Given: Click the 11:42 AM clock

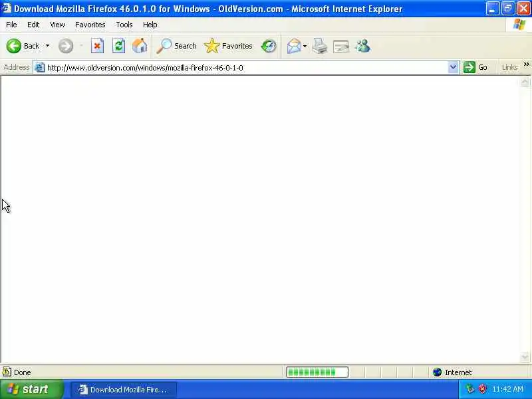Looking at the screenshot, I should pos(507,389).
